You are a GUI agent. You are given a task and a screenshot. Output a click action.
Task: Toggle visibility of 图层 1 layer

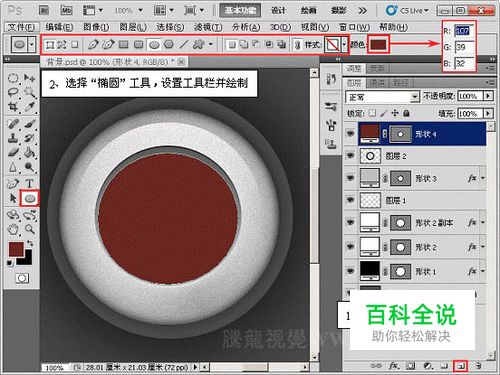[x=350, y=200]
